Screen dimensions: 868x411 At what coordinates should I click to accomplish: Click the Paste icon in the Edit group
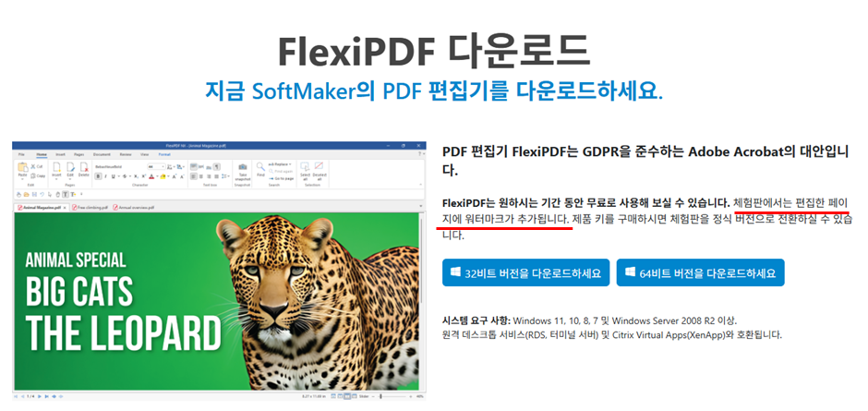coord(23,167)
